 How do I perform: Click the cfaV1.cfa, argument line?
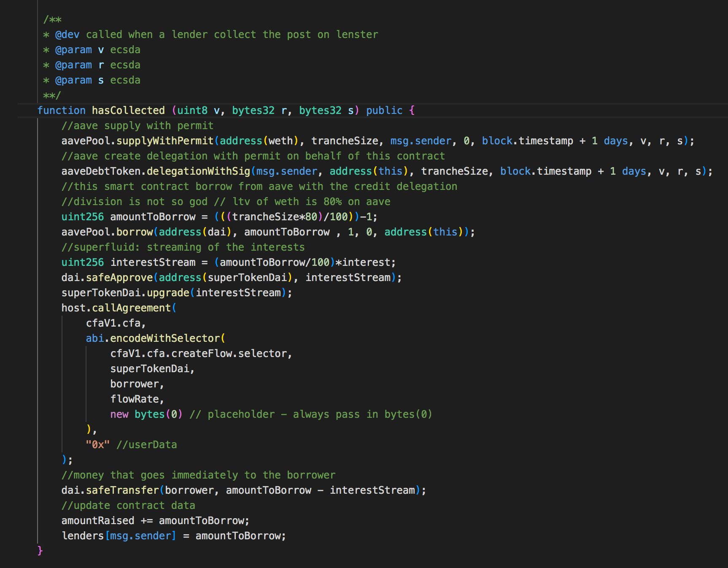[116, 323]
